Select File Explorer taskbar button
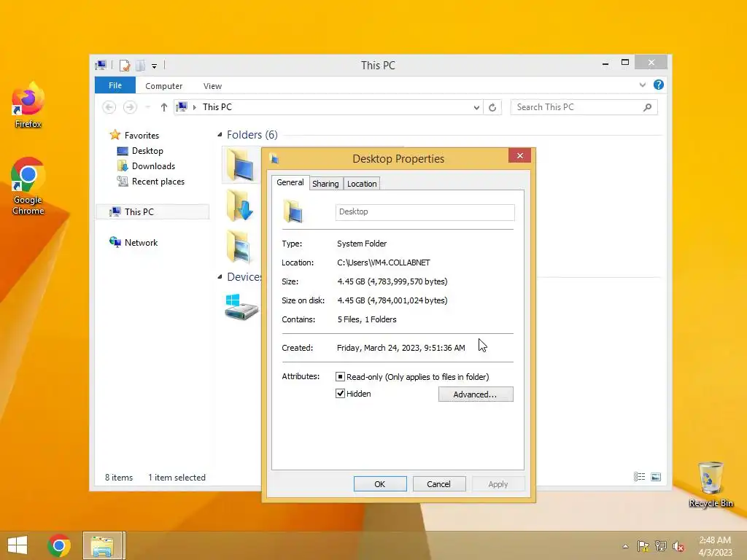This screenshot has width=747, height=560. (104, 545)
